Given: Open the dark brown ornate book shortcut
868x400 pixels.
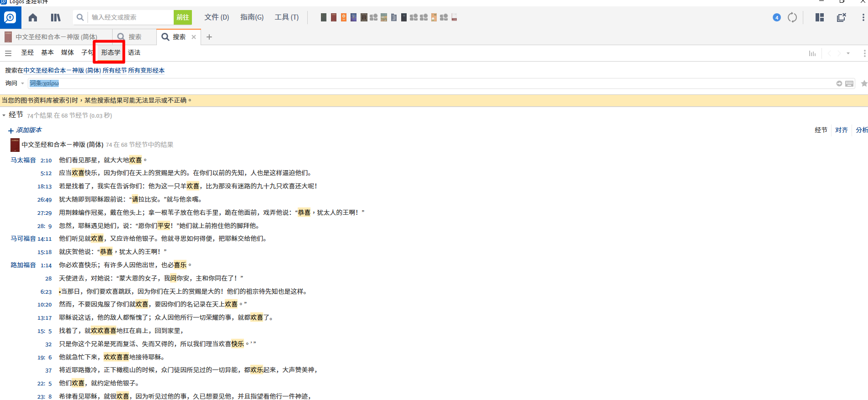Looking at the screenshot, I should (x=364, y=17).
